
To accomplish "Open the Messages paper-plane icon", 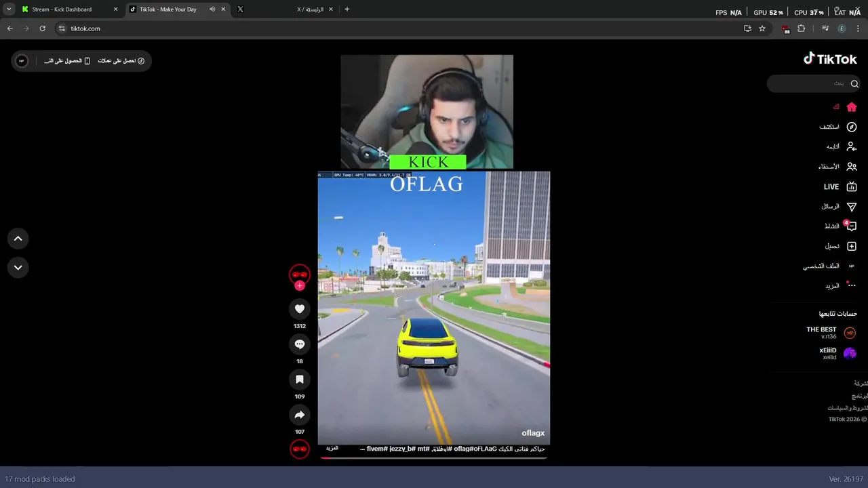I will [852, 207].
